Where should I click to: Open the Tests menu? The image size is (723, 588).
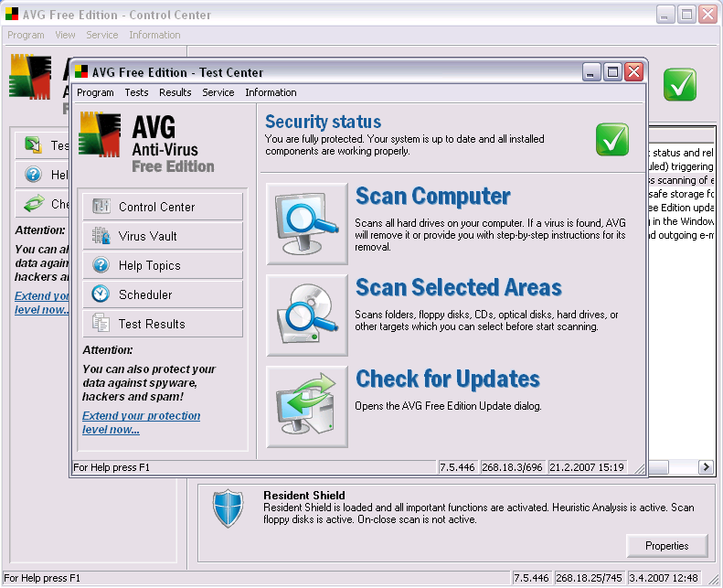coord(136,92)
